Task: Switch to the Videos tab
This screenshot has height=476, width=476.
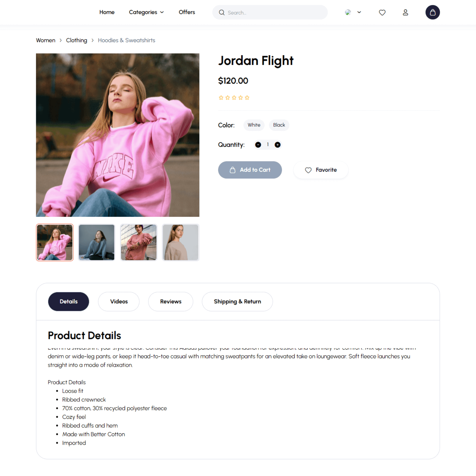Action: [x=119, y=301]
